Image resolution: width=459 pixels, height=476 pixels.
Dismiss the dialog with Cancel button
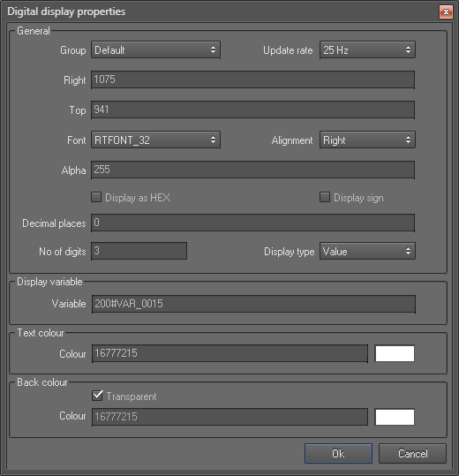click(x=412, y=454)
